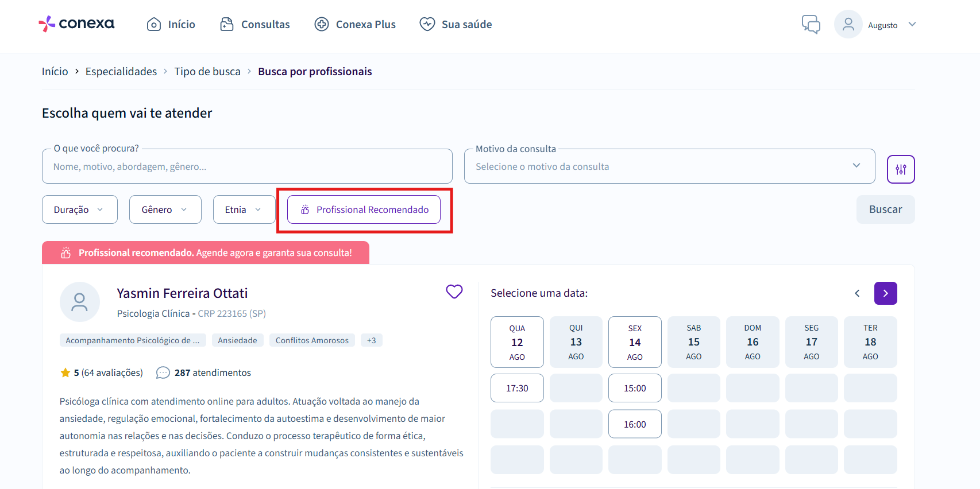980x489 pixels.
Task: Click the Buscar button
Action: (x=885, y=209)
